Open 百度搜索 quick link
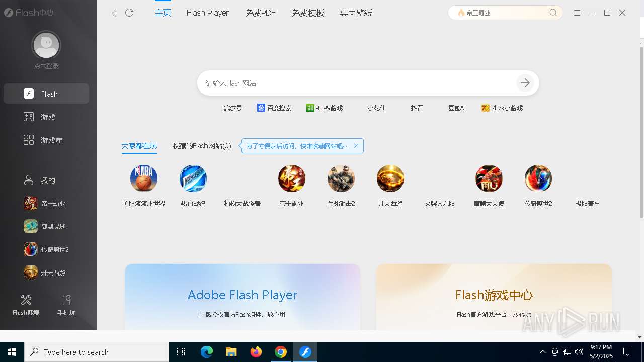This screenshot has height=362, width=644. (274, 108)
